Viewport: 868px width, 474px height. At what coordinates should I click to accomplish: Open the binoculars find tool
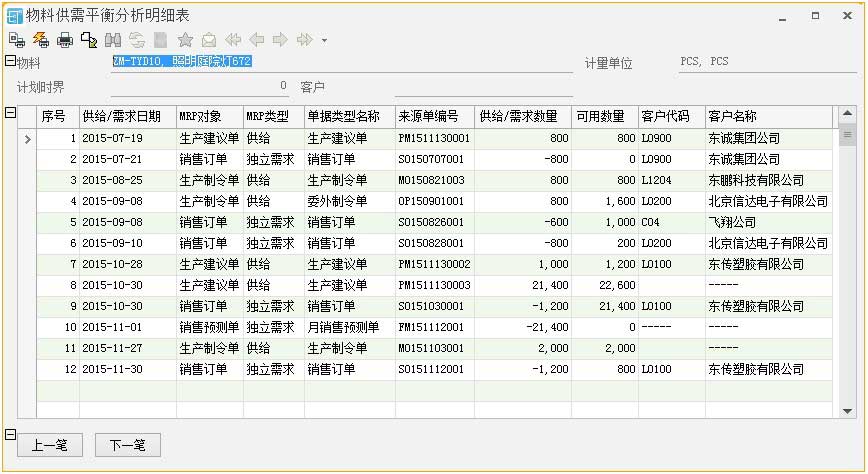[x=113, y=40]
